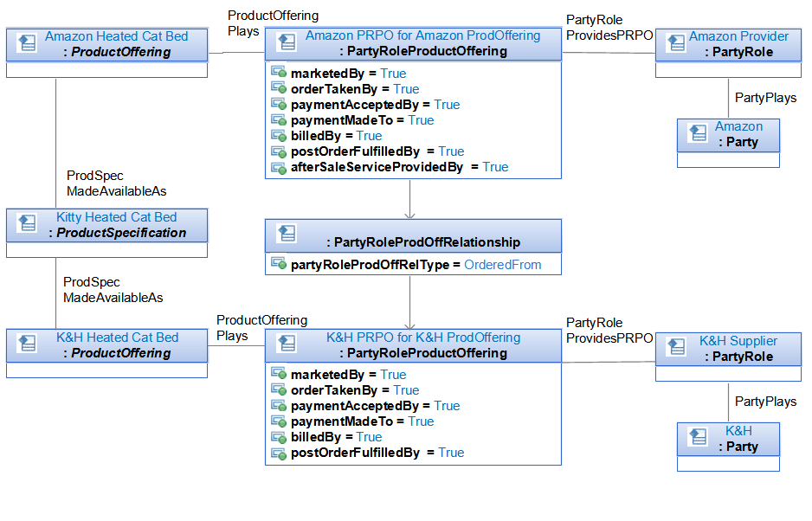Click the Kitty Heated Cat Bed instance icon
Screen dimensions: 812x521
[x=27, y=223]
